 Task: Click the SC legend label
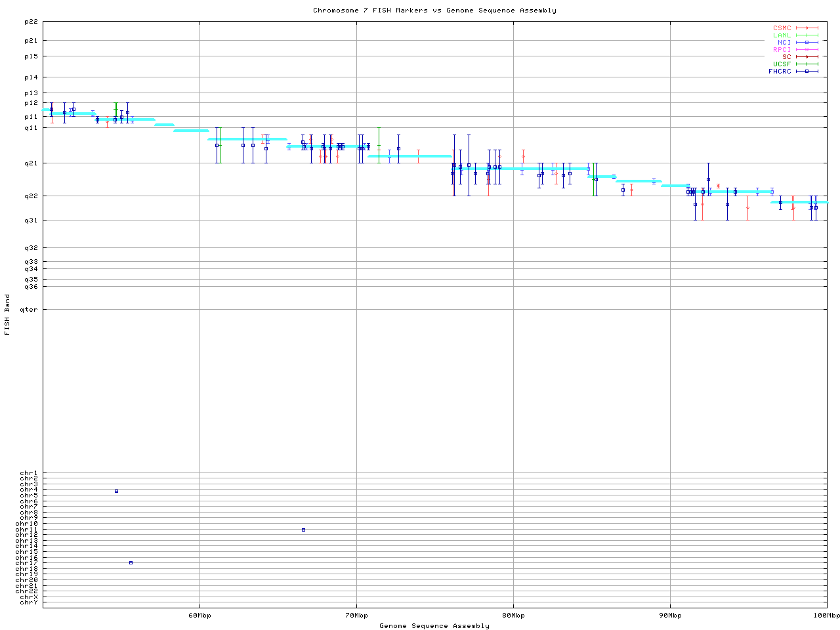coord(786,57)
